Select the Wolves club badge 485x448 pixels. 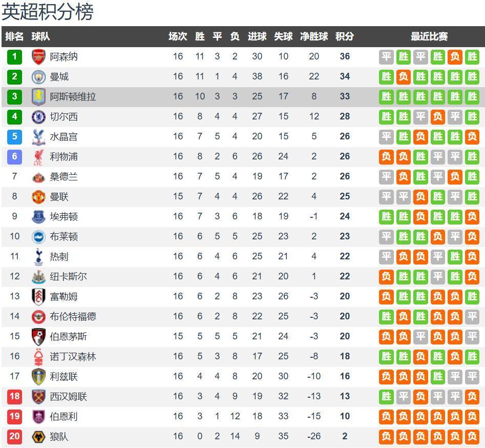(38, 436)
